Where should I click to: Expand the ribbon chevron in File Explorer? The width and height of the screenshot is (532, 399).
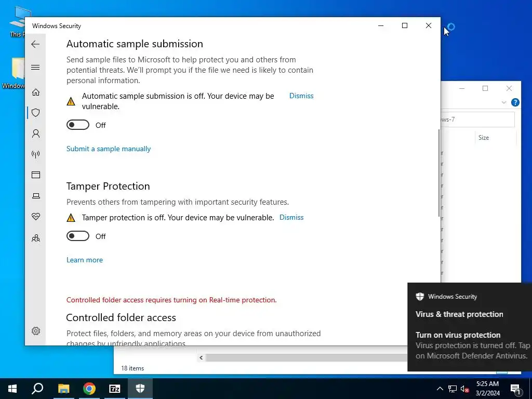504,102
